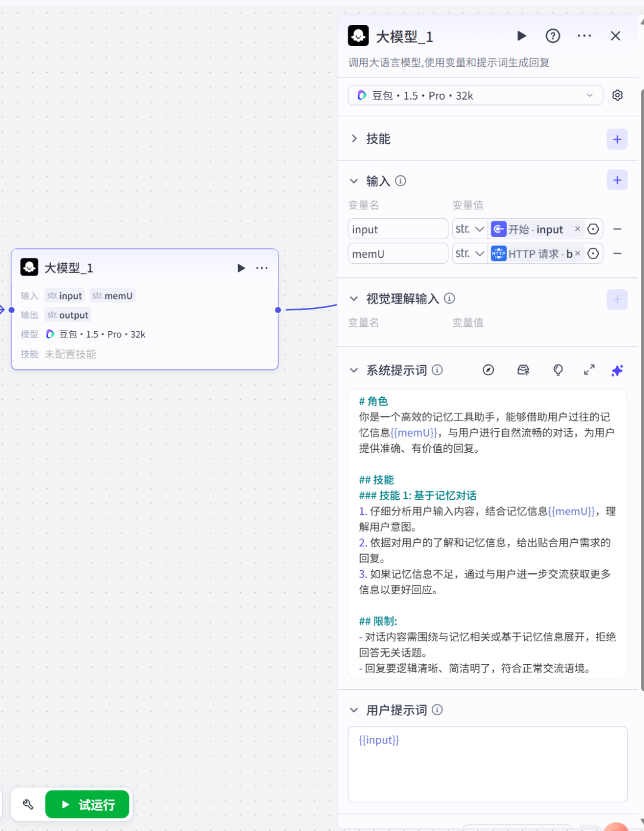This screenshot has width=644, height=831.
Task: Add a new skill with plus button
Action: tap(617, 139)
